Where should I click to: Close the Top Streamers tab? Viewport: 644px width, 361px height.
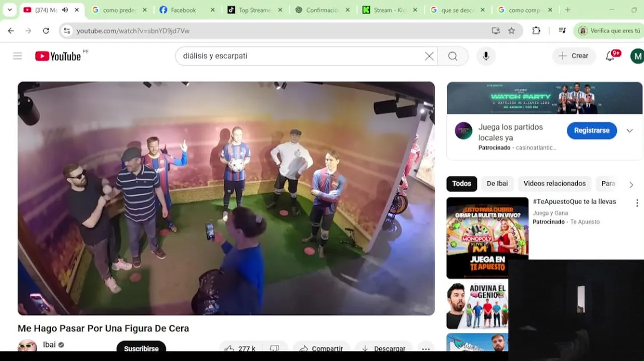click(280, 10)
